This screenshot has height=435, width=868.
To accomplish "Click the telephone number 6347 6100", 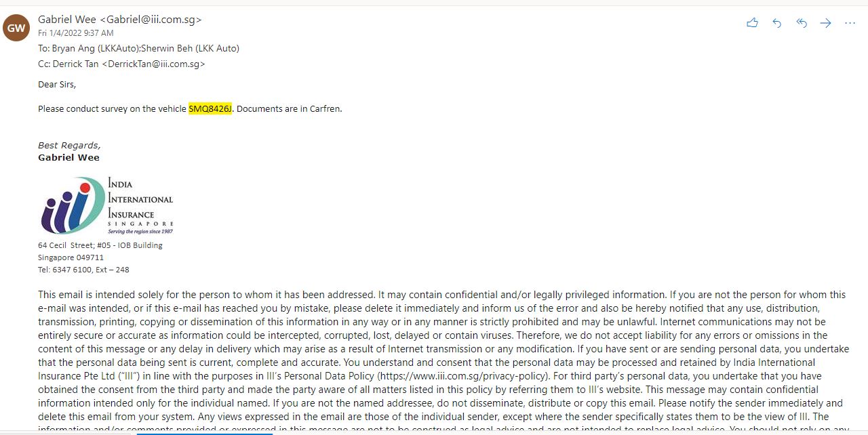I will [x=75, y=270].
